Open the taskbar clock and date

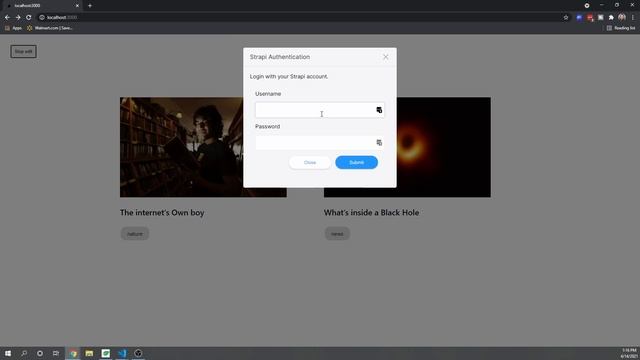coord(629,353)
